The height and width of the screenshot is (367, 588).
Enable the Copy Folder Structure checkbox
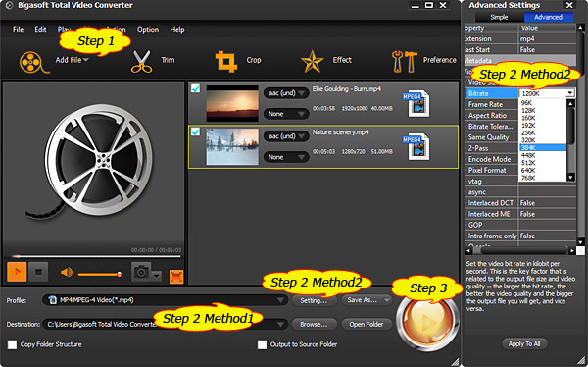pos(13,344)
